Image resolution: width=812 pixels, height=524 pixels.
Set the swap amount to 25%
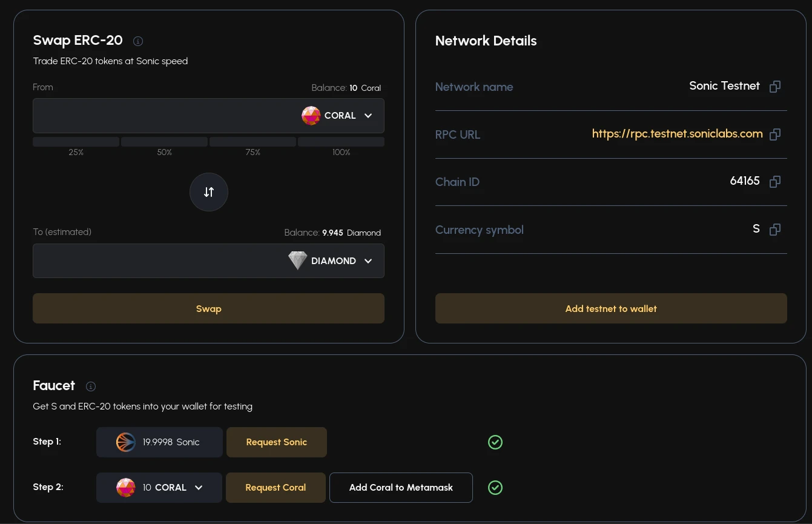coord(76,142)
